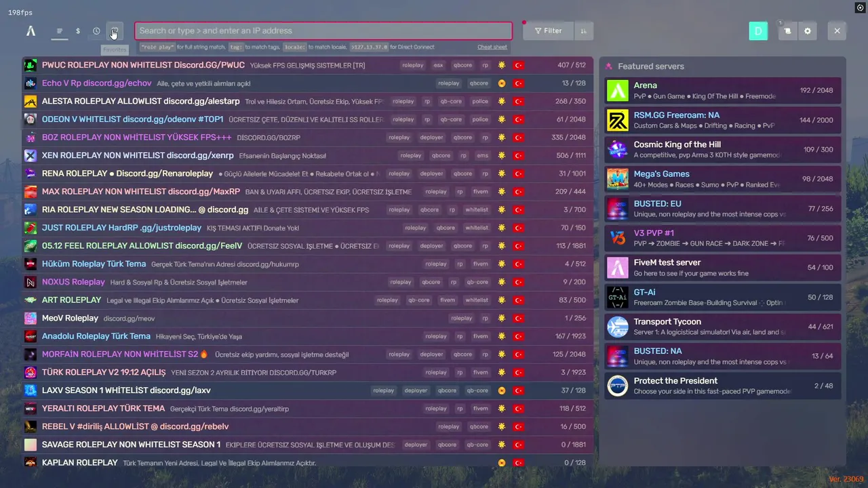Open the changelog notes icon
This screenshot has height=488, width=868.
click(x=787, y=30)
